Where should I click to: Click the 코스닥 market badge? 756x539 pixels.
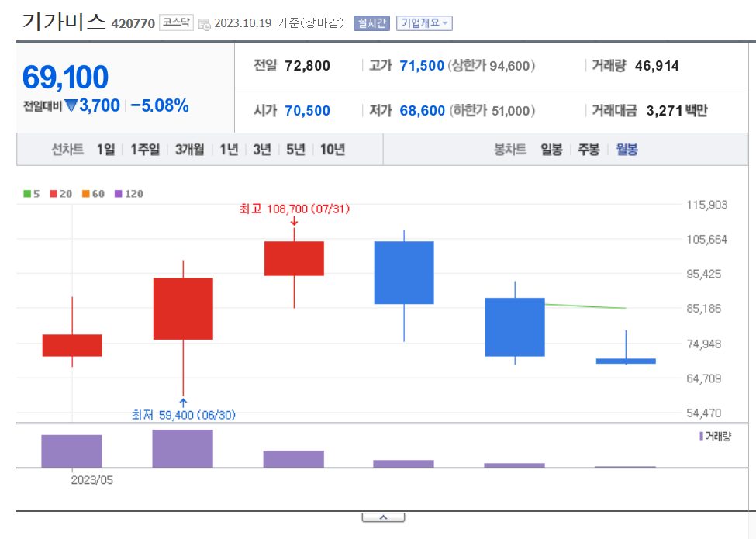(x=176, y=22)
